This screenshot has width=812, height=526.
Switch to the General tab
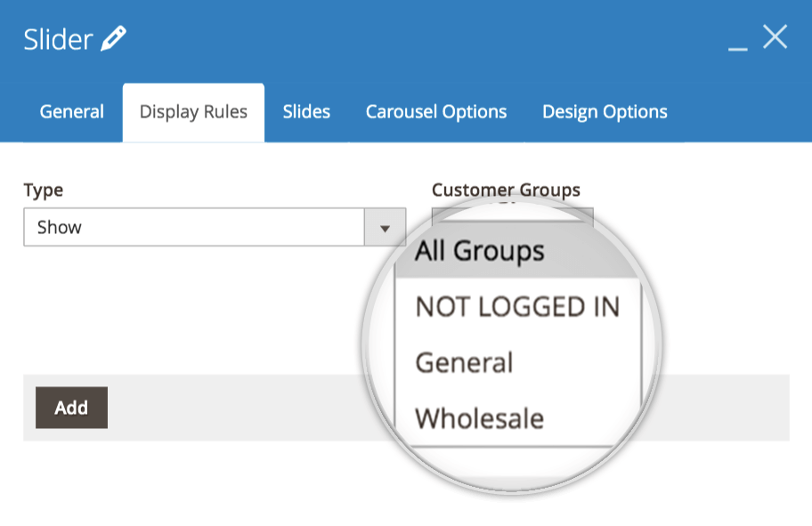[x=71, y=111]
